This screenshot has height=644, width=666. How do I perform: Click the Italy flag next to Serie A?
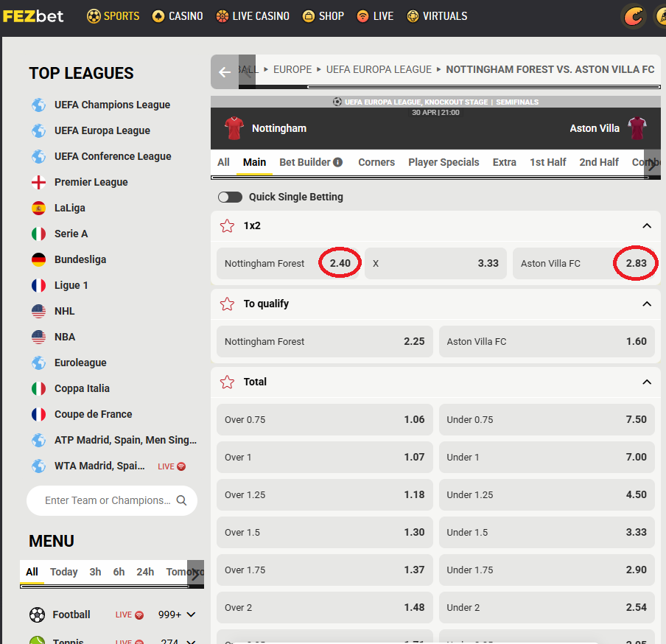point(38,234)
